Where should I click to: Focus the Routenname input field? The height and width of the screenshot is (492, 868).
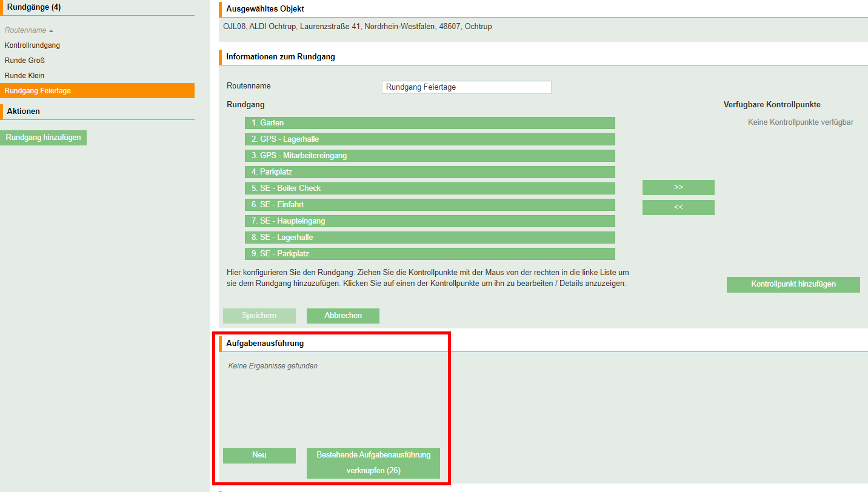467,87
